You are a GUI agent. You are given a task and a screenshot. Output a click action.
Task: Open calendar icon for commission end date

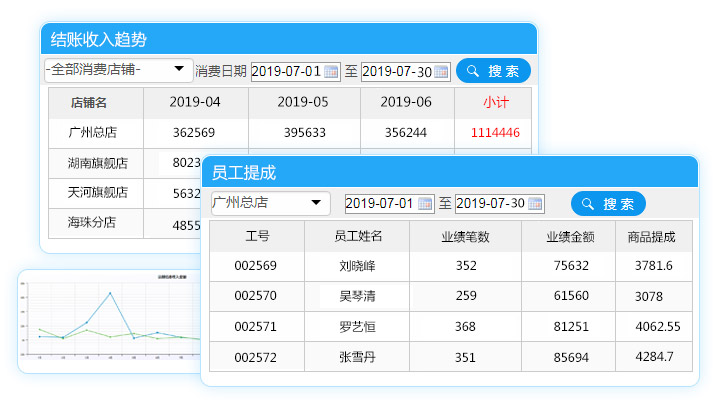[x=536, y=204]
